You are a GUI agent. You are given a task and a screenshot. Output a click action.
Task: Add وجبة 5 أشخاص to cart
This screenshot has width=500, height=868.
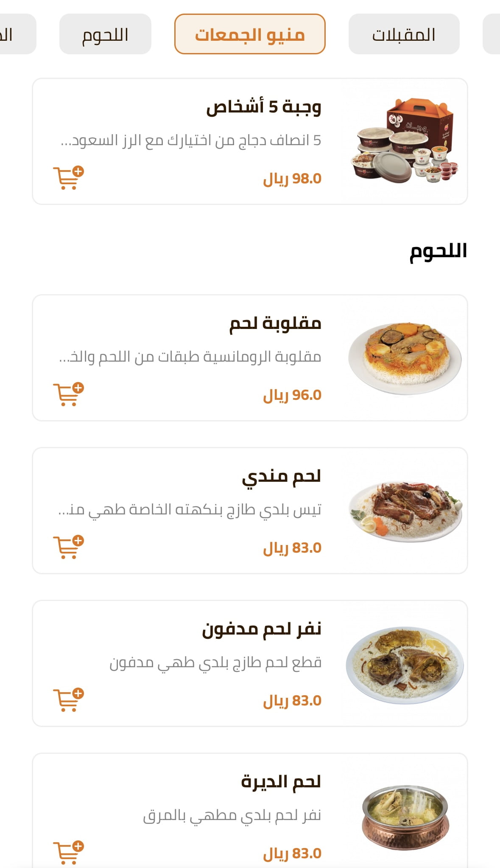pyautogui.click(x=68, y=178)
